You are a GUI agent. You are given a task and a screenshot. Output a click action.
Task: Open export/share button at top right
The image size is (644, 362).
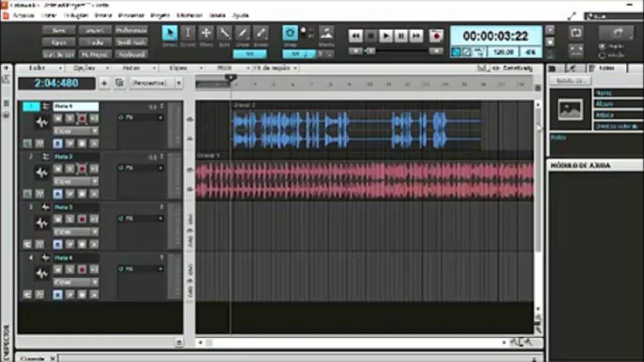click(x=617, y=33)
